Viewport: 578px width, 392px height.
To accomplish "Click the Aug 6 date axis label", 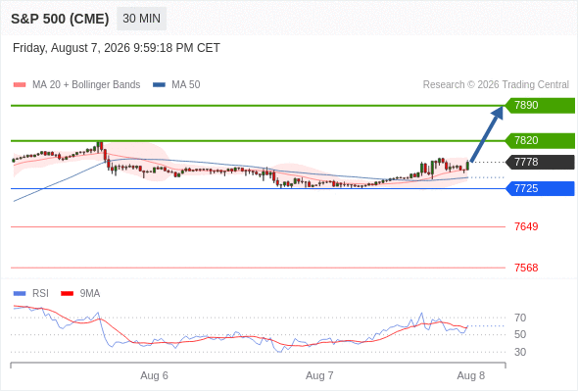I will click(154, 375).
